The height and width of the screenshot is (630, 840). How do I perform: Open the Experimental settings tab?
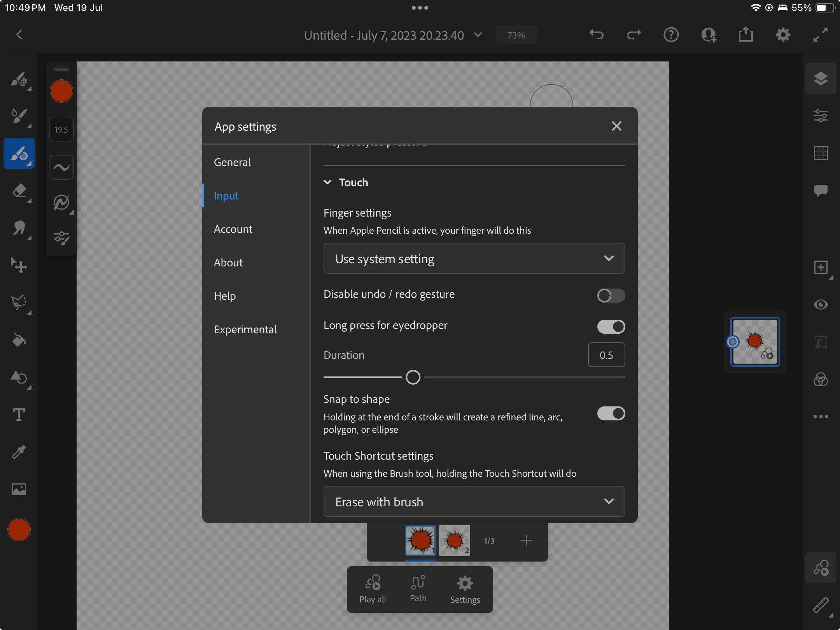[245, 329]
